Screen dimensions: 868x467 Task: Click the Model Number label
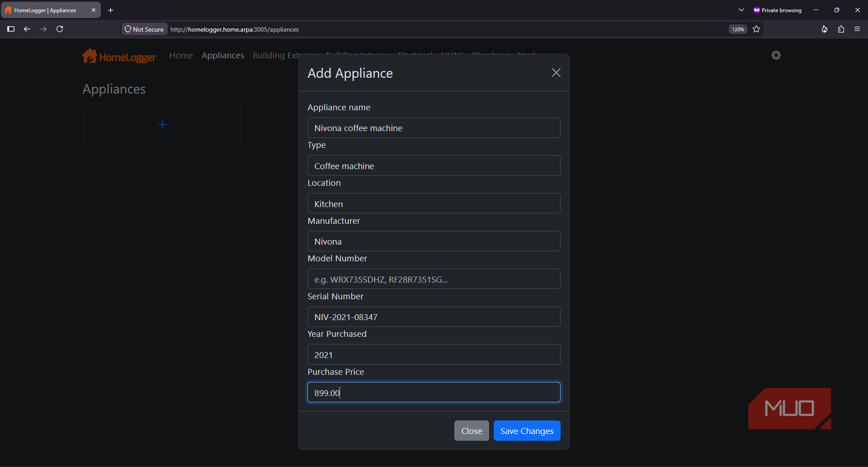337,258
